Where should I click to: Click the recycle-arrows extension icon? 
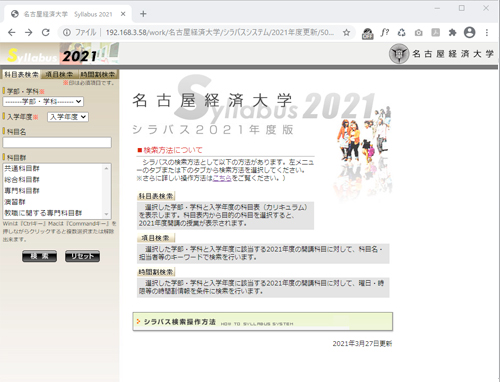402,32
